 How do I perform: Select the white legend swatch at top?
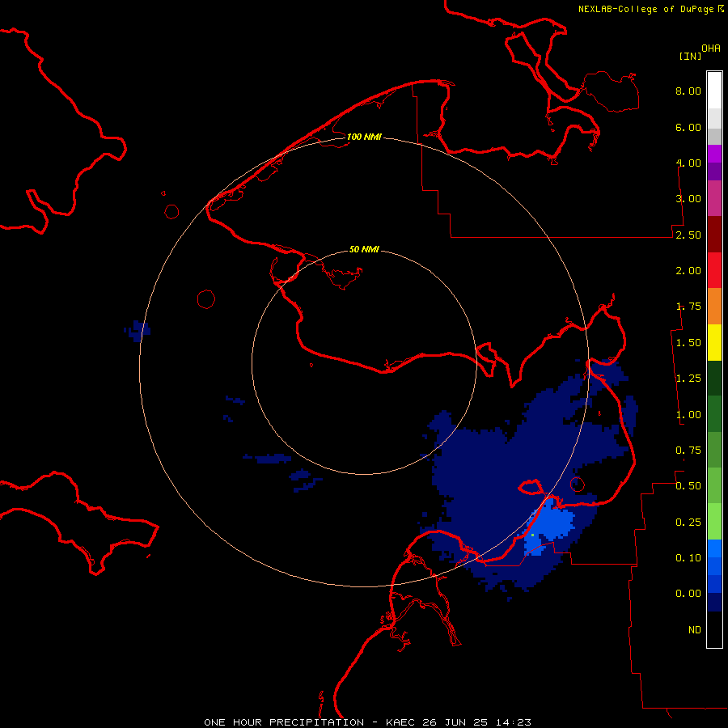click(x=714, y=91)
